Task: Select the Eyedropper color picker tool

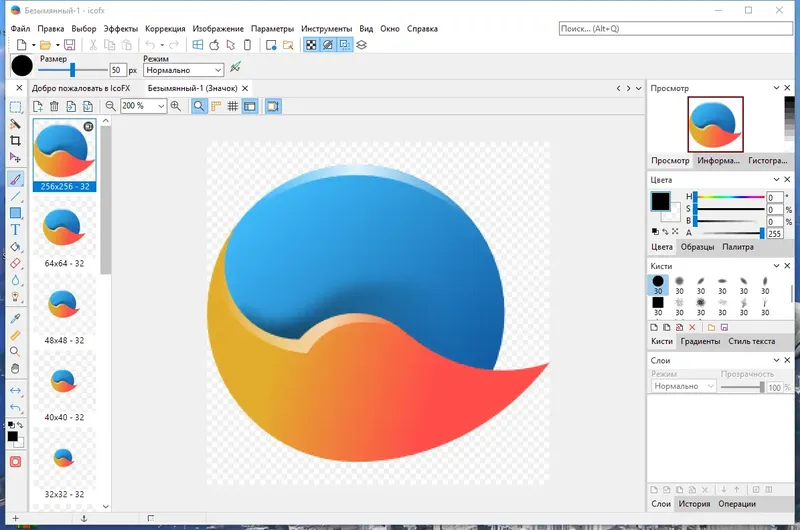Action: pyautogui.click(x=15, y=317)
